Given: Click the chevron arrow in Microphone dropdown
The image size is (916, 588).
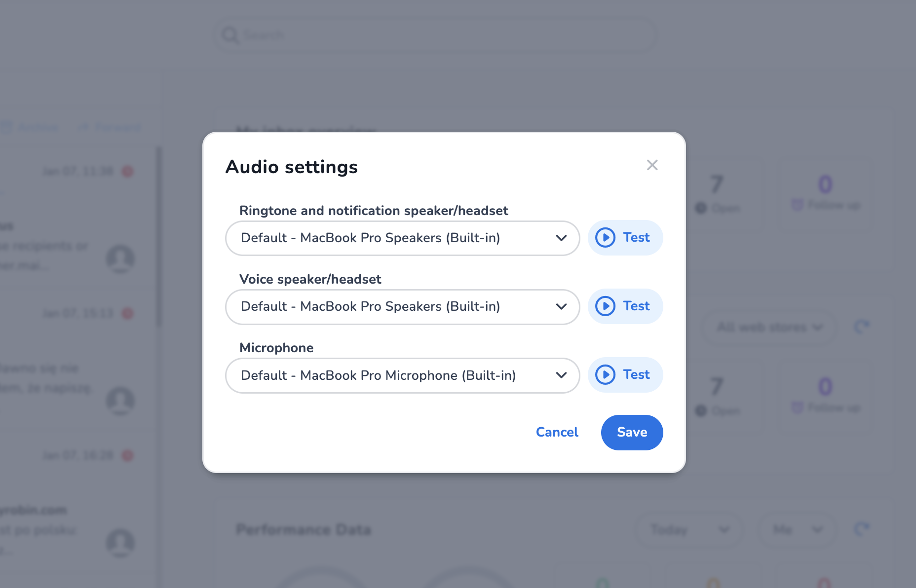Looking at the screenshot, I should click(561, 375).
